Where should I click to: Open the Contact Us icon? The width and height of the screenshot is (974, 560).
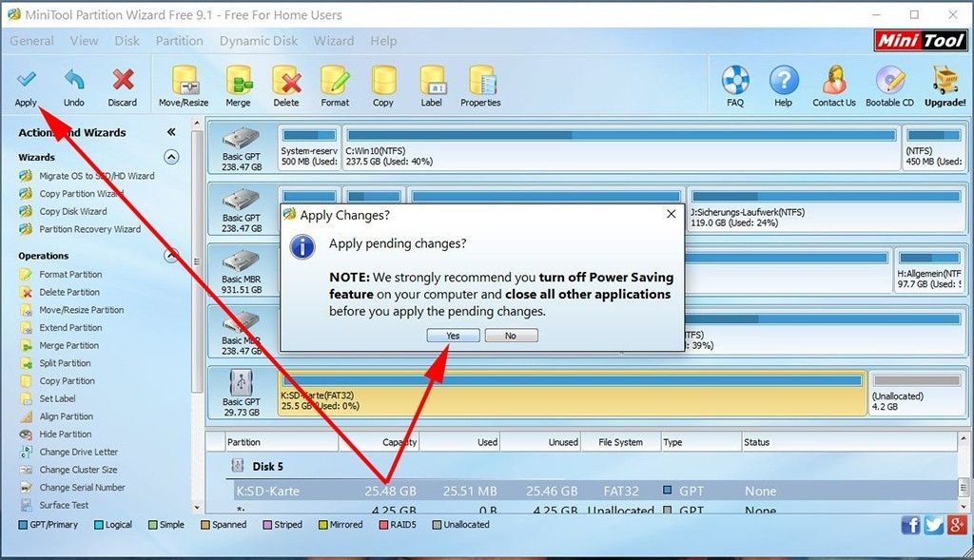point(834,80)
